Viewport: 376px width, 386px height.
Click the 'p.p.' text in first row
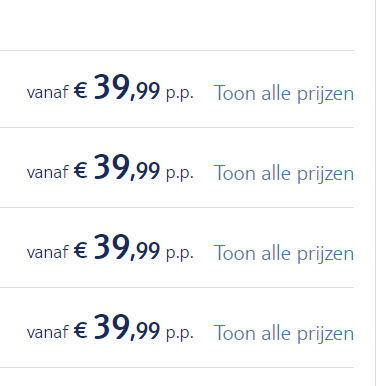click(x=180, y=93)
